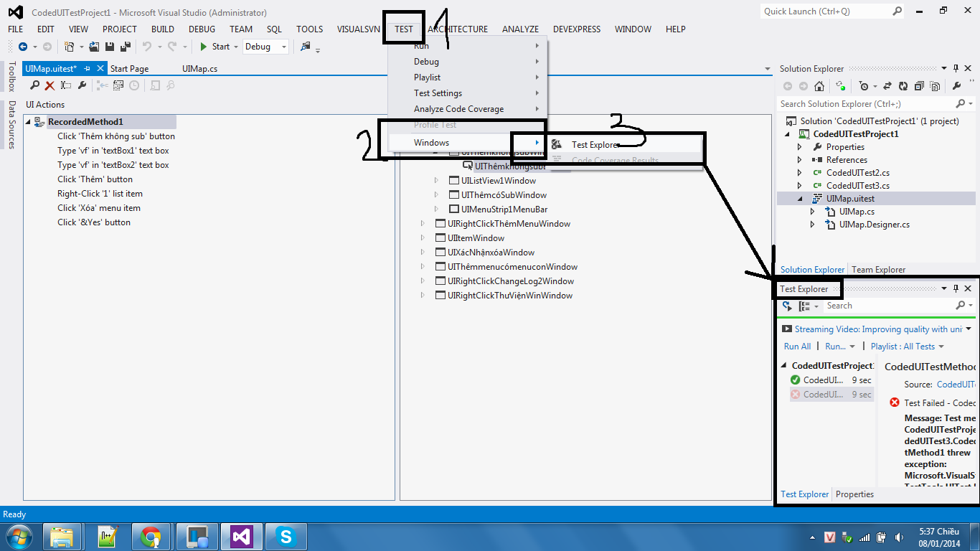The width and height of the screenshot is (980, 551).
Task: Pin the UIMap.uitest document tab
Action: 87,68
